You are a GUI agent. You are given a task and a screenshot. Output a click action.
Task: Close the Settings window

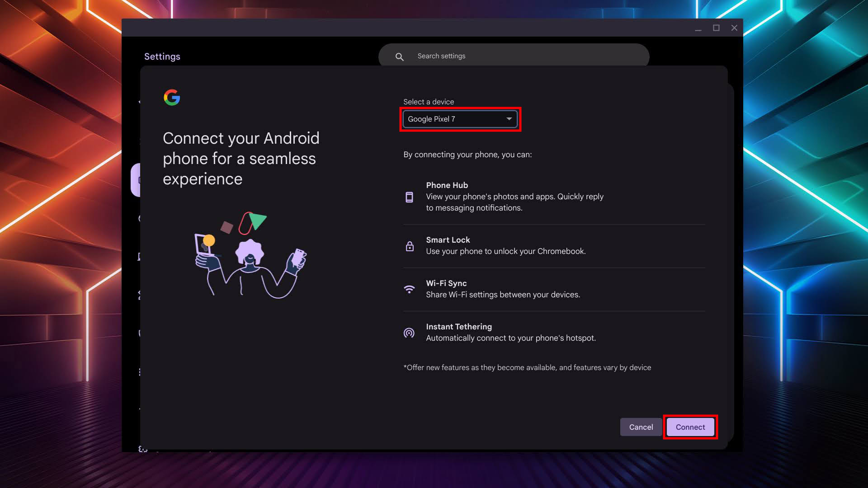[x=734, y=28]
